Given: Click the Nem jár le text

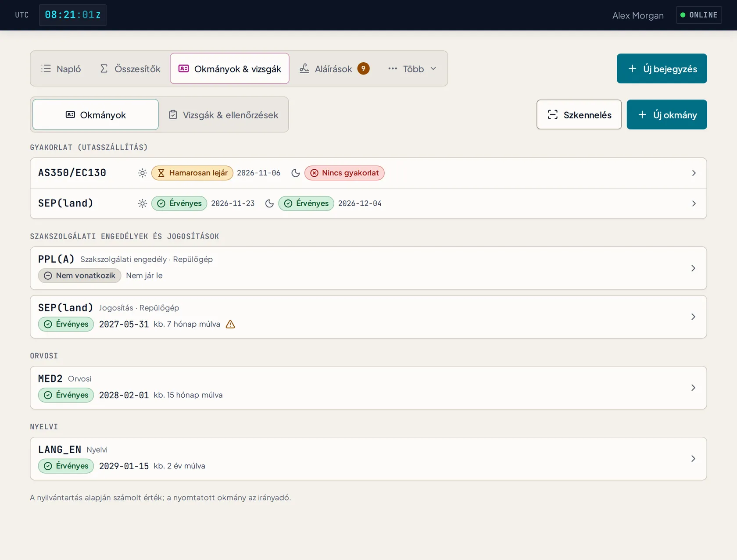Looking at the screenshot, I should click(144, 275).
